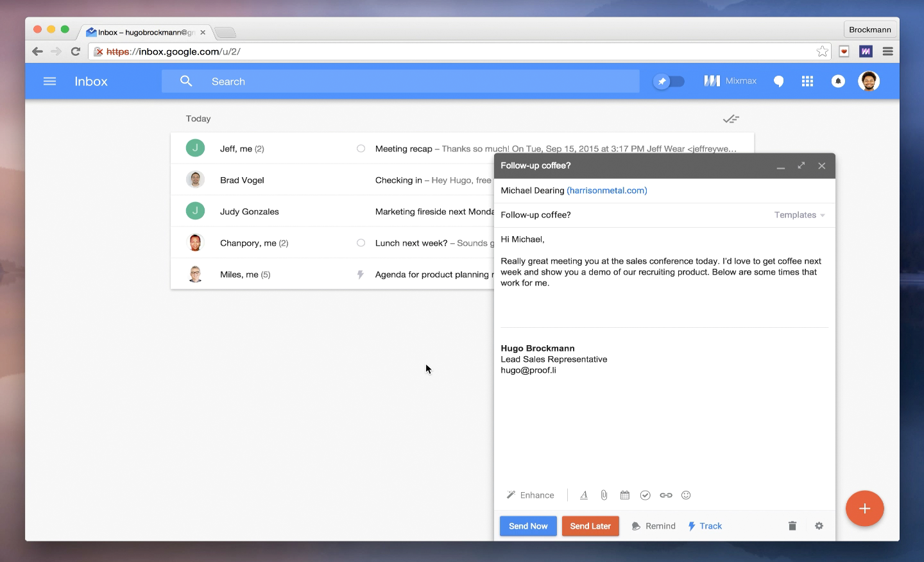
Task: Click the Enhance wand button
Action: [x=530, y=495]
